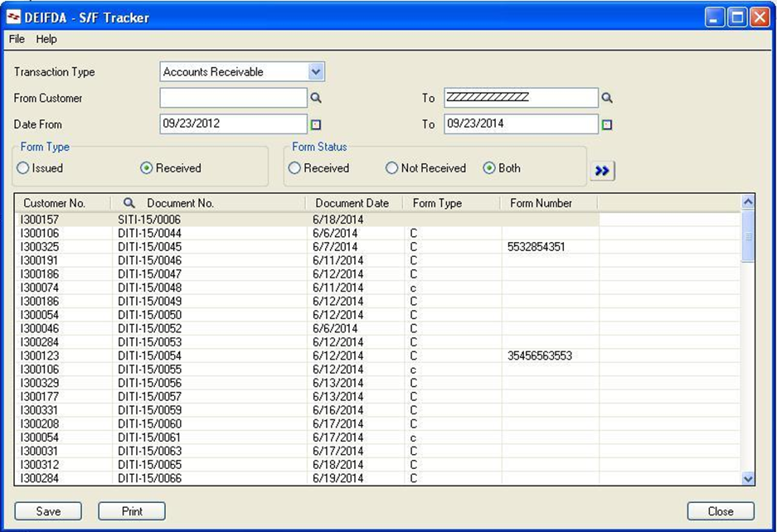Click the date 6/16/2014

click(338, 410)
